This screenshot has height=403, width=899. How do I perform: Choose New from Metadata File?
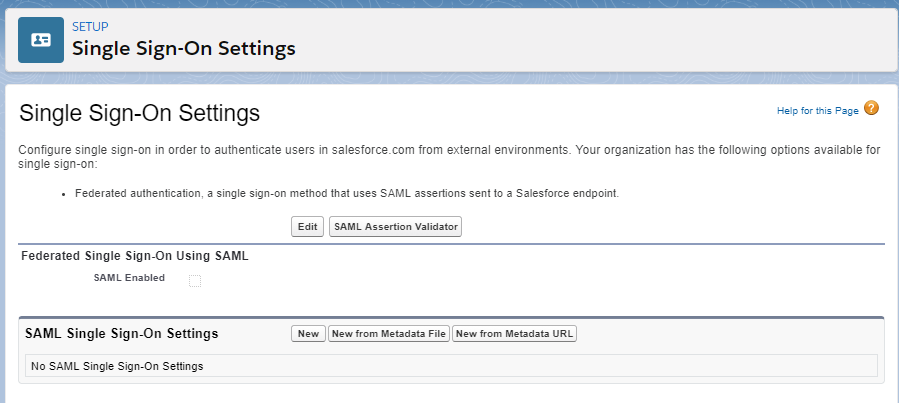coord(389,334)
